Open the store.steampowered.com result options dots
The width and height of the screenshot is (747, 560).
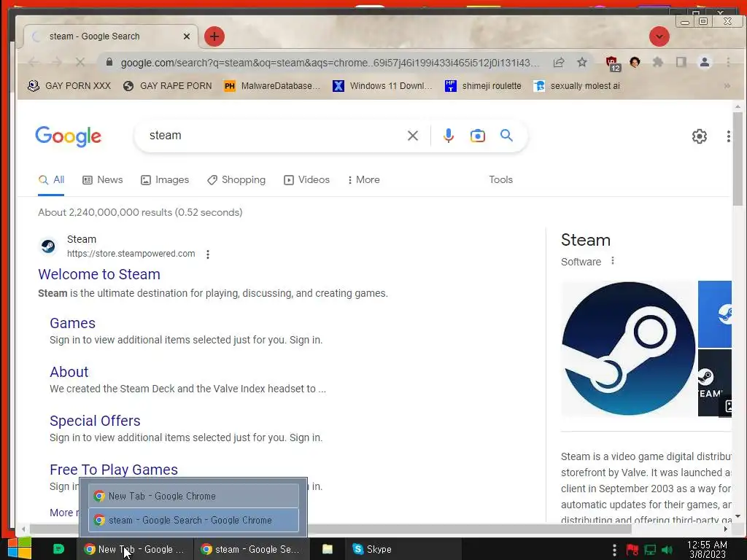point(208,254)
